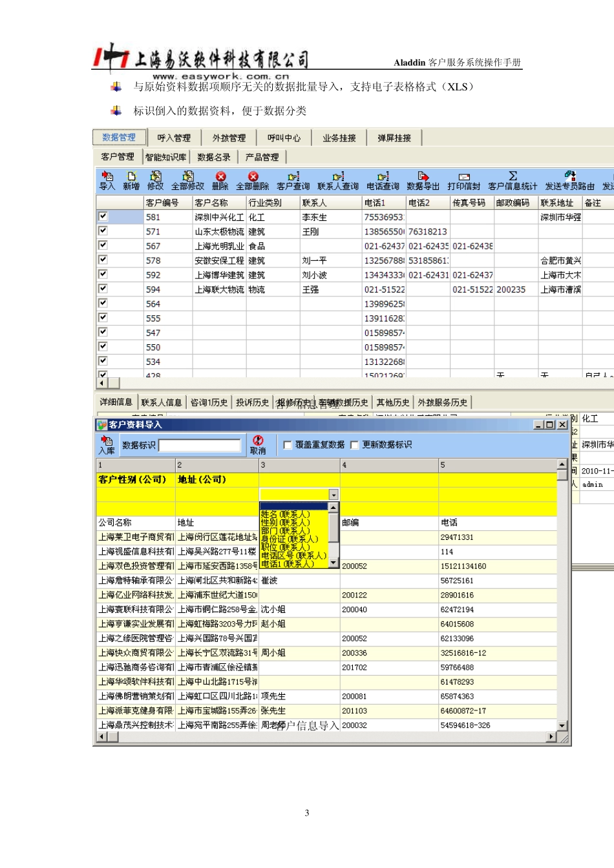Viewport: 614px width, 868px height.
Task: Switch to 外拨管理 tab
Action: click(229, 138)
